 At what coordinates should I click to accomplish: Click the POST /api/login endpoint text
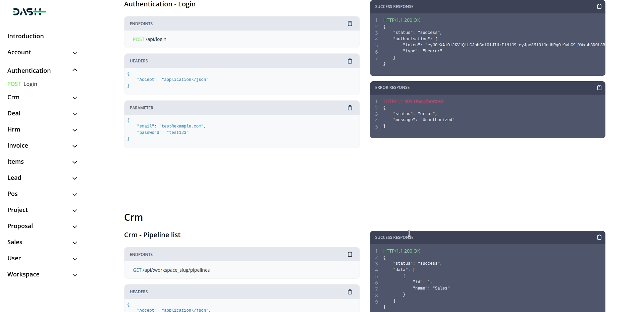[150, 39]
